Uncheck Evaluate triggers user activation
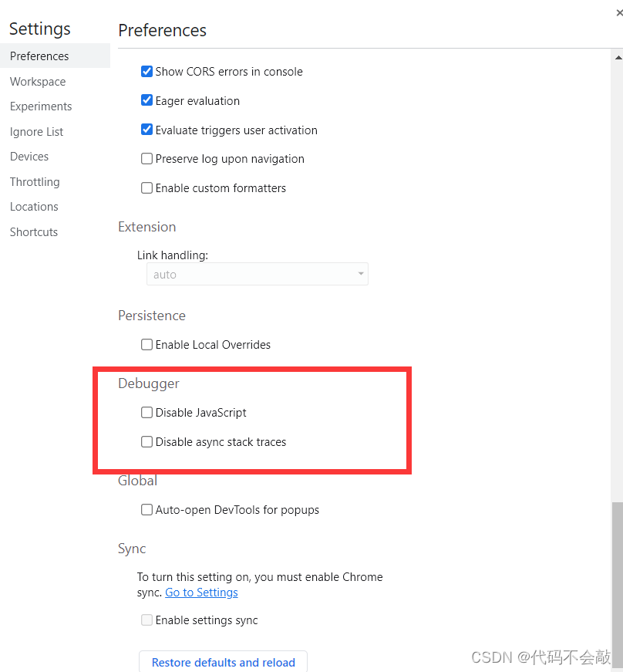Viewport: 623px width, 672px height. 146,130
